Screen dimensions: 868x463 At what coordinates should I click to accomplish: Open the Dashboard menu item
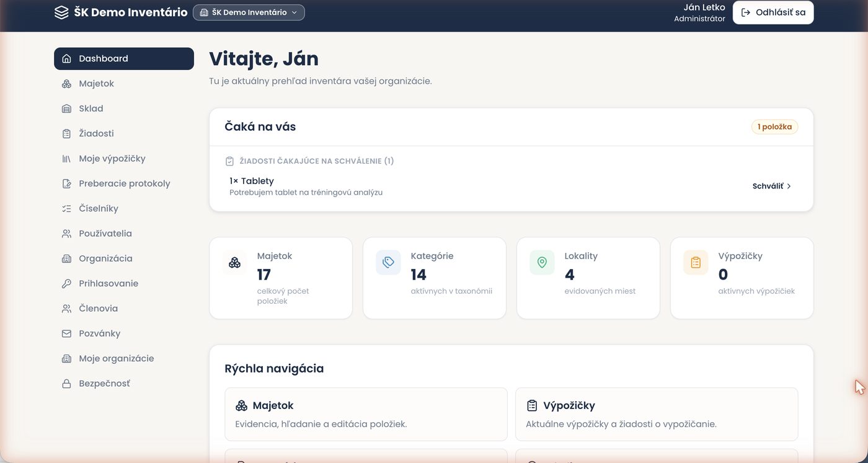coord(124,59)
